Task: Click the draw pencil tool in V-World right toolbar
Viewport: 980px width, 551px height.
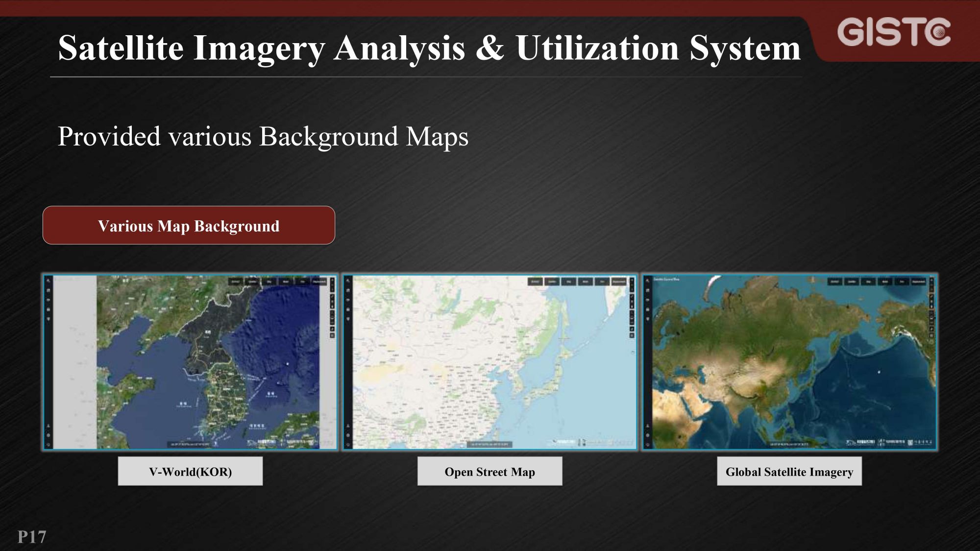Action: [332, 296]
